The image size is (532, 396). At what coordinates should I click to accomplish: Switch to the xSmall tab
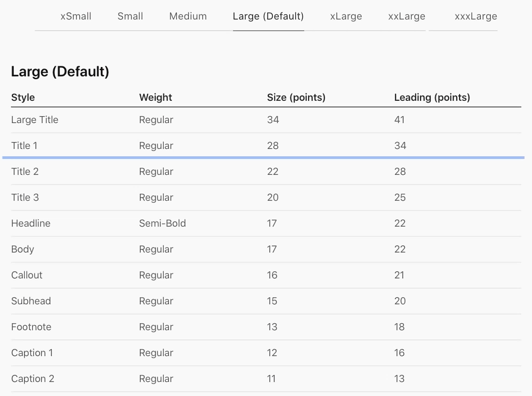tap(76, 16)
